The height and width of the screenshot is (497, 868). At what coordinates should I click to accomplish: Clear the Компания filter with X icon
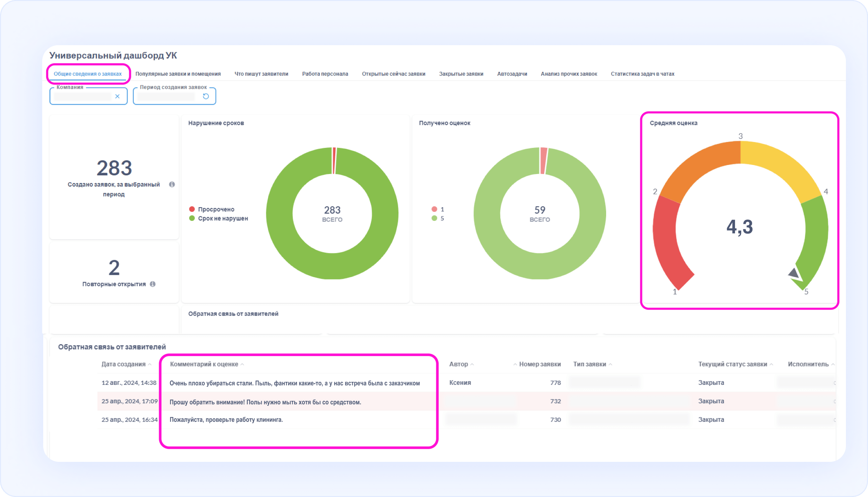coord(117,96)
